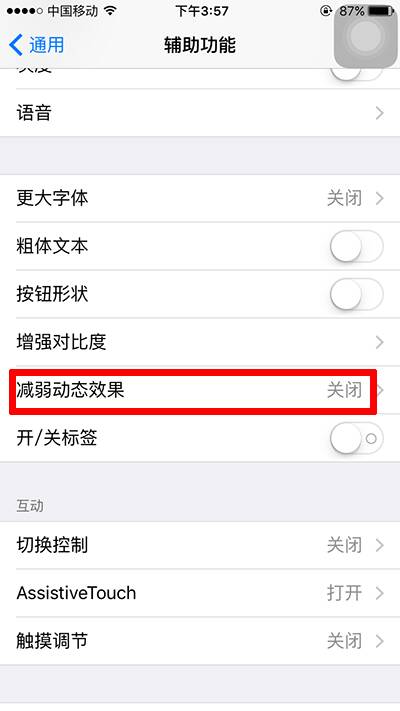The image size is (400, 711).
Task: Tap the battery icon in status bar
Action: point(381,10)
